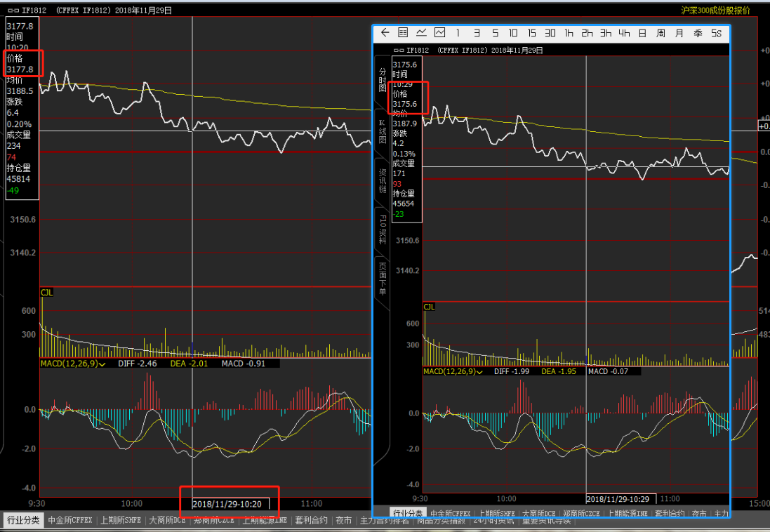The image size is (770, 532).
Task: Select the boxed K-line chart icon
Action: [439, 33]
